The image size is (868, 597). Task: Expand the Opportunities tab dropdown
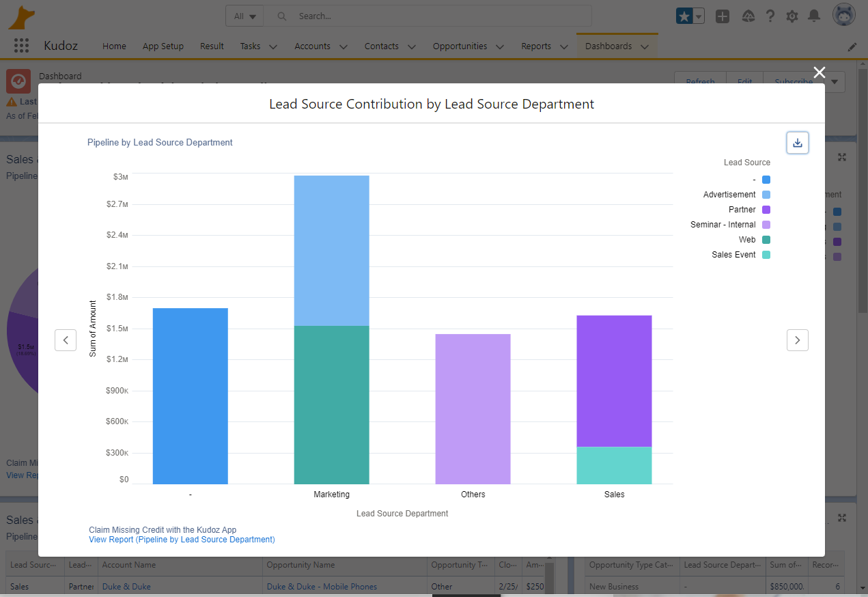point(500,47)
